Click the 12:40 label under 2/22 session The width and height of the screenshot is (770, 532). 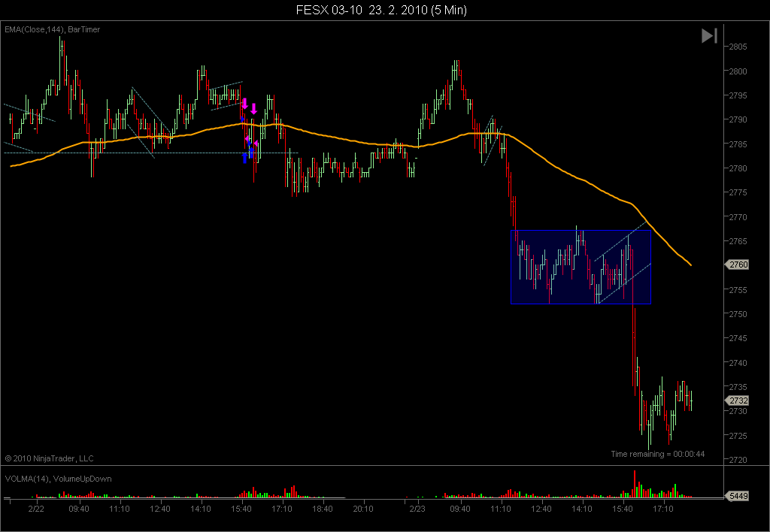[x=159, y=509]
